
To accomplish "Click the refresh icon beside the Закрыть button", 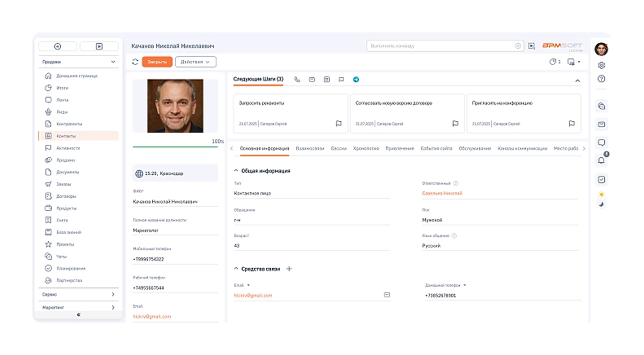I will point(135,62).
